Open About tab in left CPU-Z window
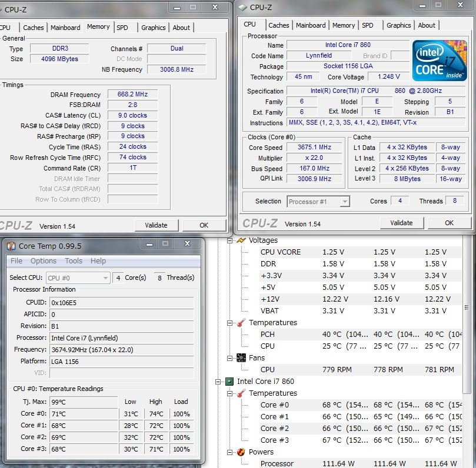Viewport: 476px width, 468px height. (181, 28)
